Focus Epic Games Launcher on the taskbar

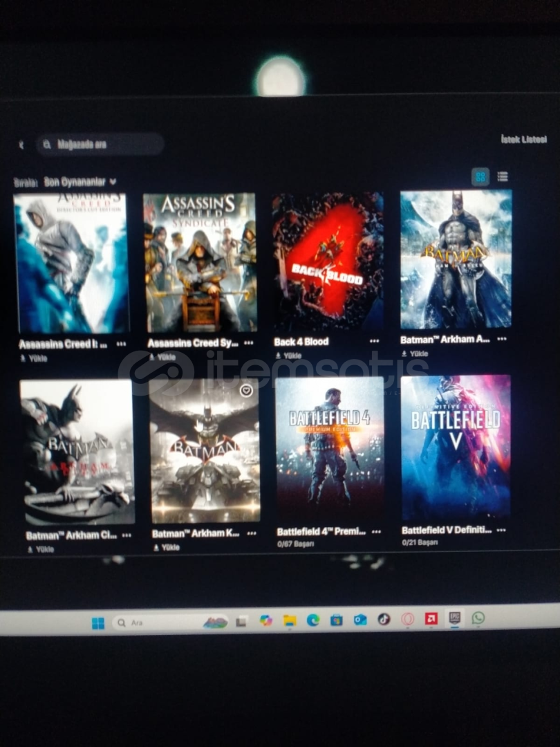[x=455, y=618]
